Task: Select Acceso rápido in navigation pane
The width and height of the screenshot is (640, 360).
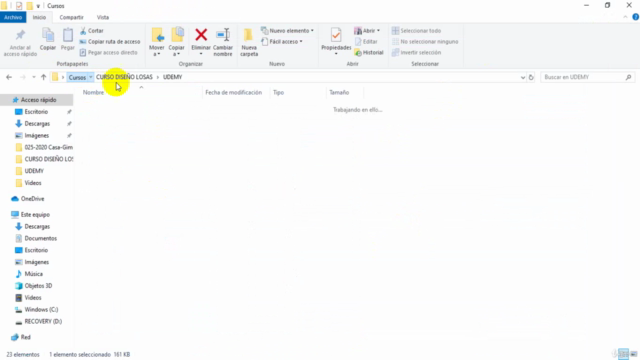Action: tap(37, 100)
